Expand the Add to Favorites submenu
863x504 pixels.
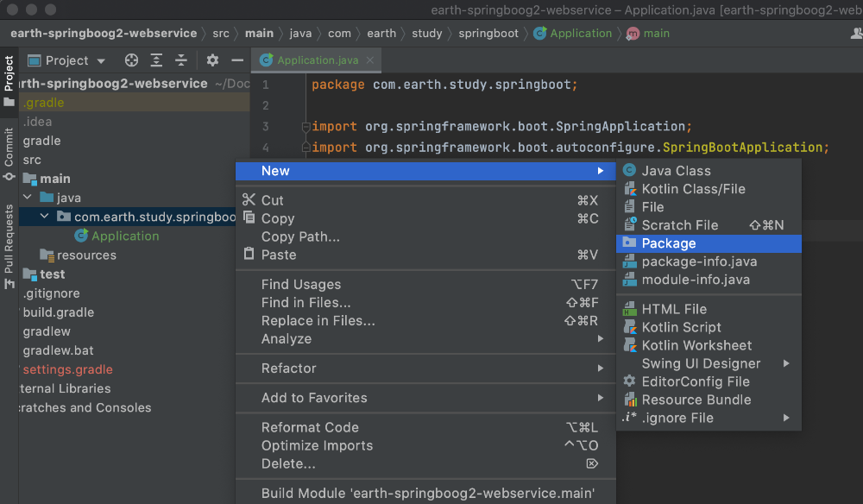[x=425, y=398]
